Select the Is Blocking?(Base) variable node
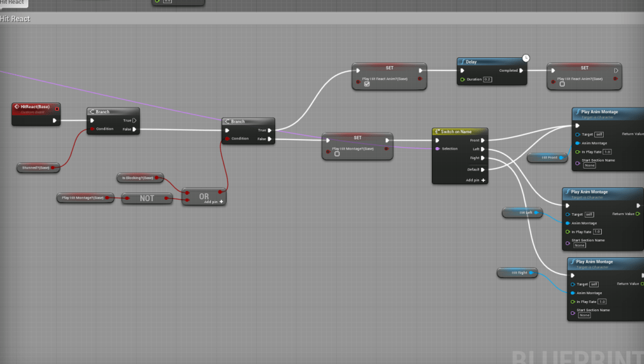Image resolution: width=644 pixels, height=364 pixels. point(140,178)
